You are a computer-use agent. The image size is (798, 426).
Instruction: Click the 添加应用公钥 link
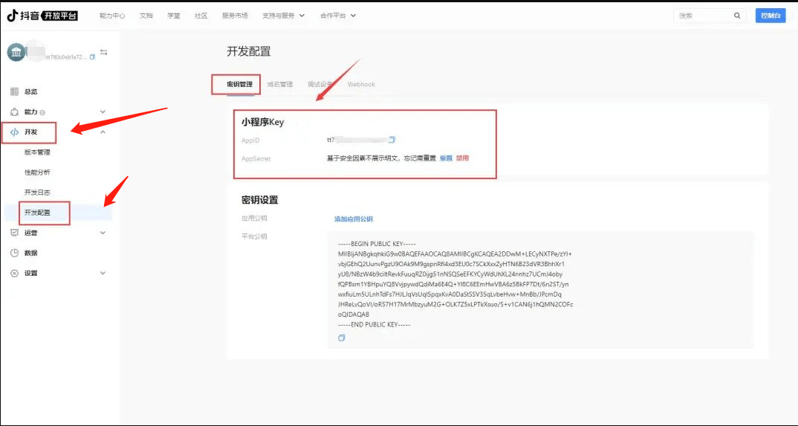353,218
